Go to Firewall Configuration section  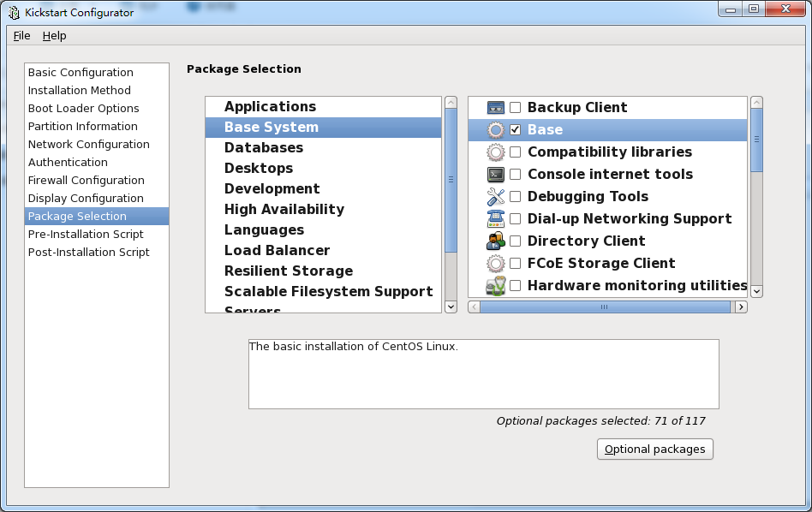pyautogui.click(x=86, y=181)
